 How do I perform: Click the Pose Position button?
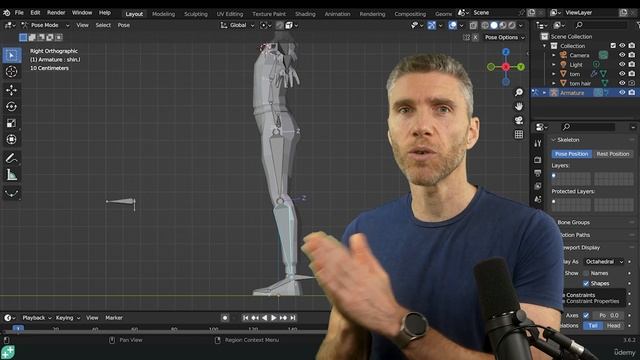[571, 154]
